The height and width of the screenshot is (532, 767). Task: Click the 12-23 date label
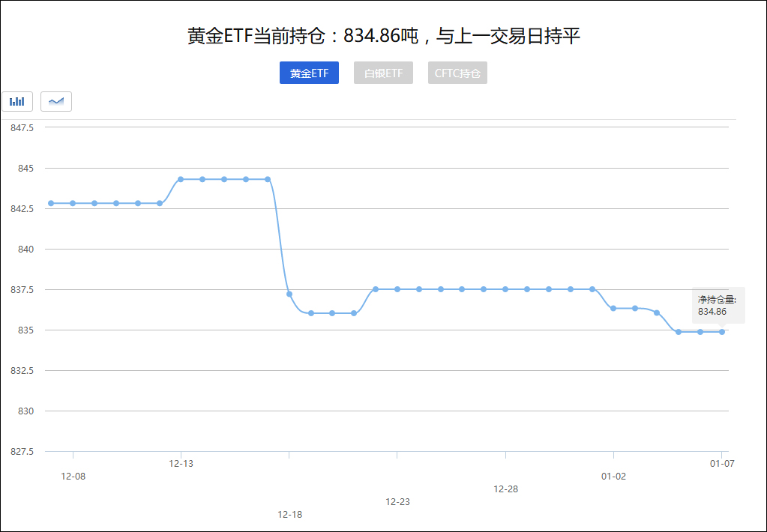[x=397, y=502]
